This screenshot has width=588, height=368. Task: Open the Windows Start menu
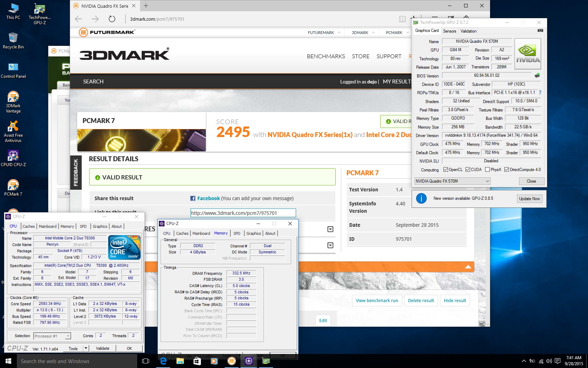click(x=8, y=361)
